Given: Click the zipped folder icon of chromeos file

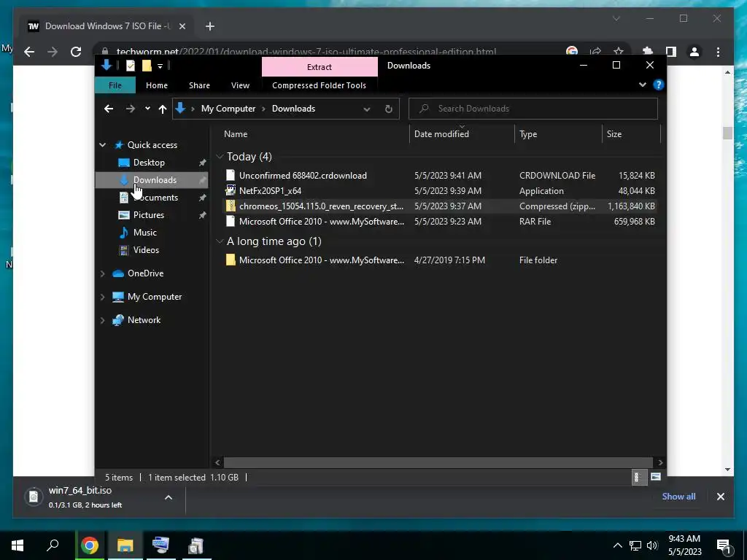Looking at the screenshot, I should 231,206.
